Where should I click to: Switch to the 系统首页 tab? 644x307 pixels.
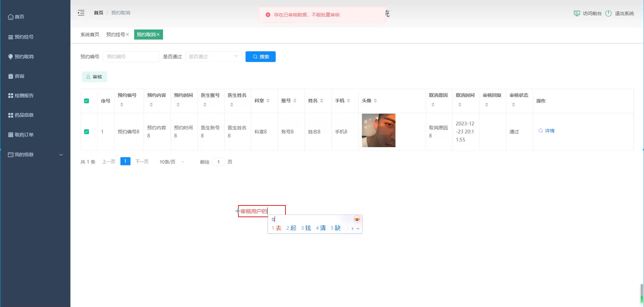[90, 35]
